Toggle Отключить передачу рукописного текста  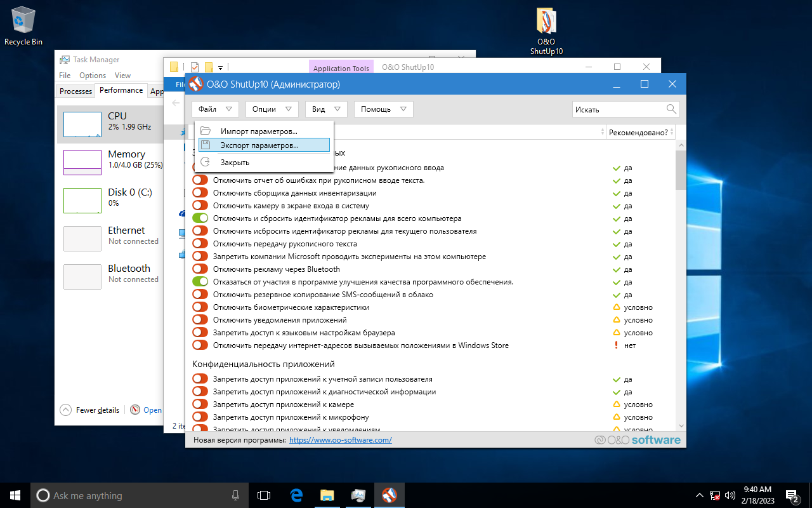click(200, 244)
